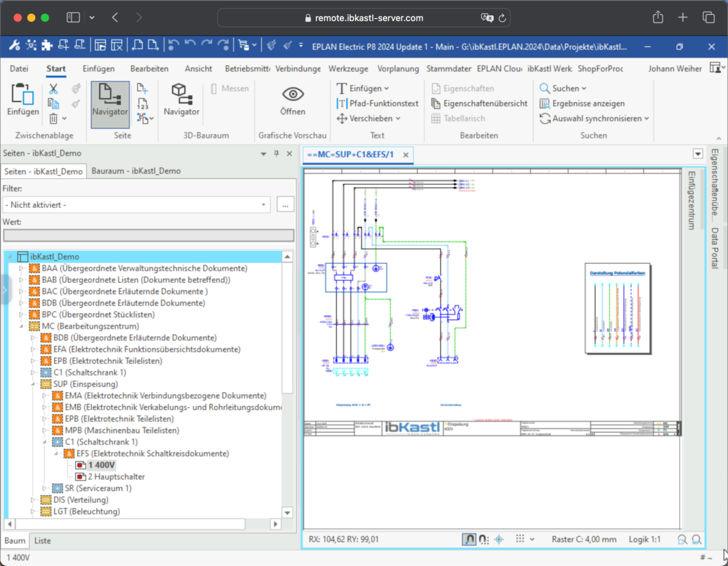Image resolution: width=728 pixels, height=566 pixels.
Task: Toggle design mode magnet with dots icon
Action: 484,539
